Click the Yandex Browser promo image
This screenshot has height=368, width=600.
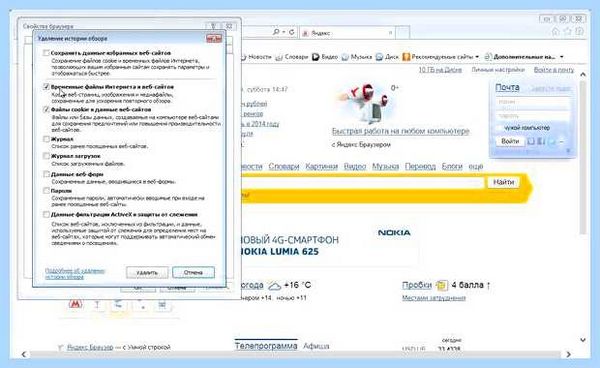364,103
